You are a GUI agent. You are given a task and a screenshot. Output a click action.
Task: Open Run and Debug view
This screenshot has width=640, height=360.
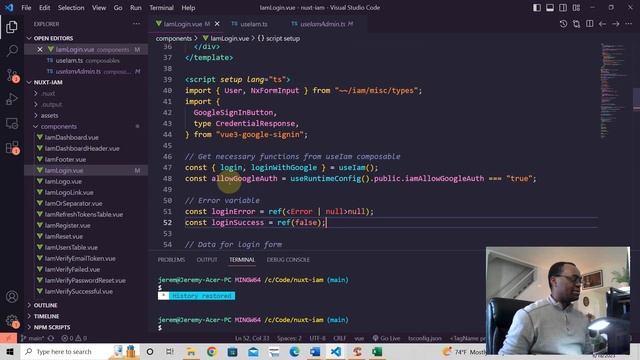[12, 99]
